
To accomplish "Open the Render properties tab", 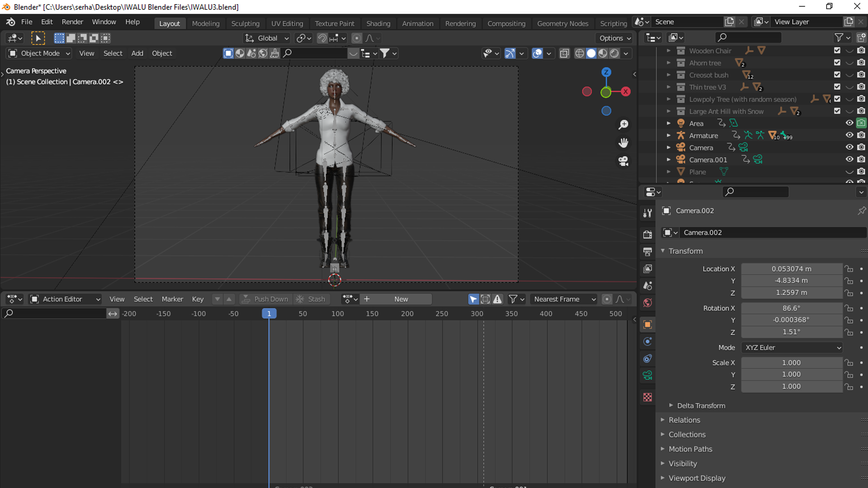I will 647,235.
